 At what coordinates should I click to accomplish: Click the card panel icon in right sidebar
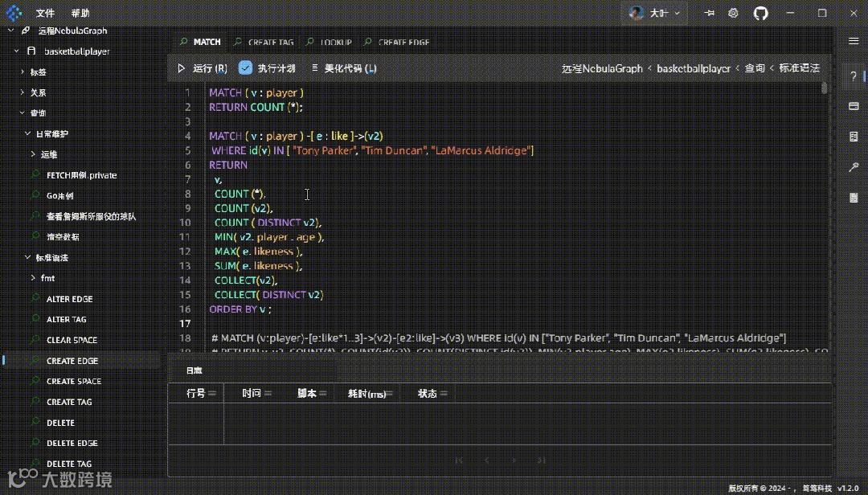pos(854,107)
